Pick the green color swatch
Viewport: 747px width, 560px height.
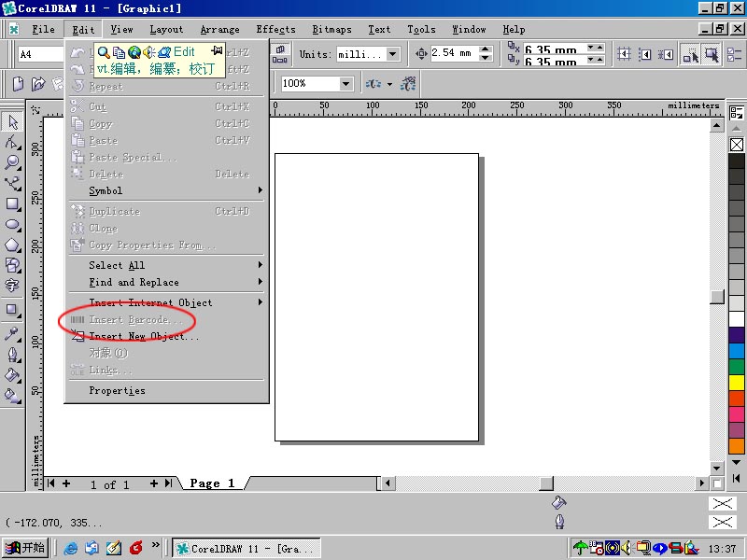pyautogui.click(x=736, y=367)
